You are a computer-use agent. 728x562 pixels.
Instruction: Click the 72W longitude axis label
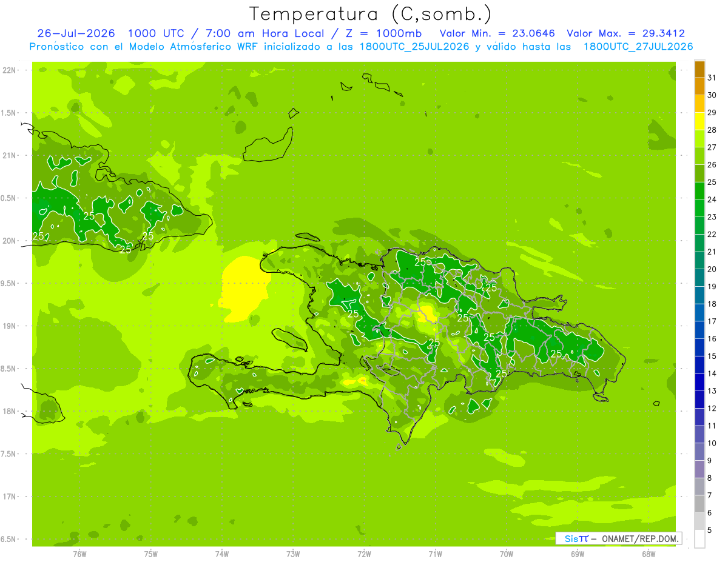364,554
